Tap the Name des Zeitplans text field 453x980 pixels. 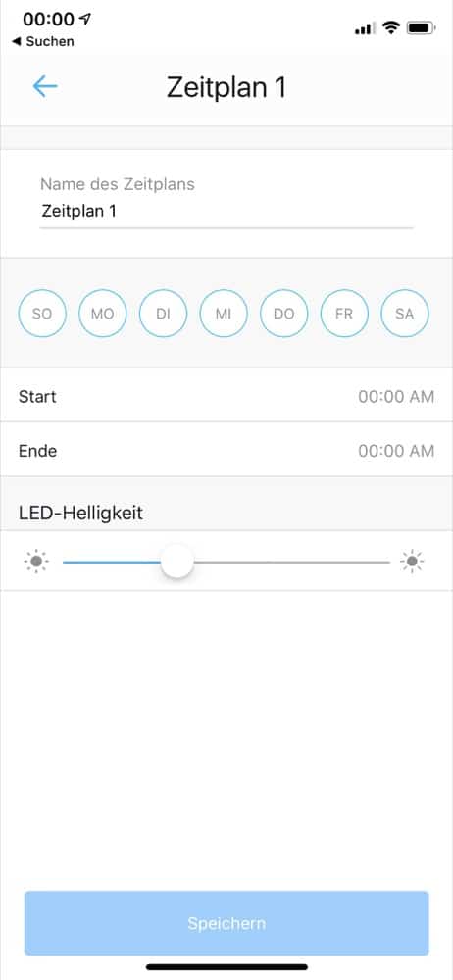[x=226, y=212]
